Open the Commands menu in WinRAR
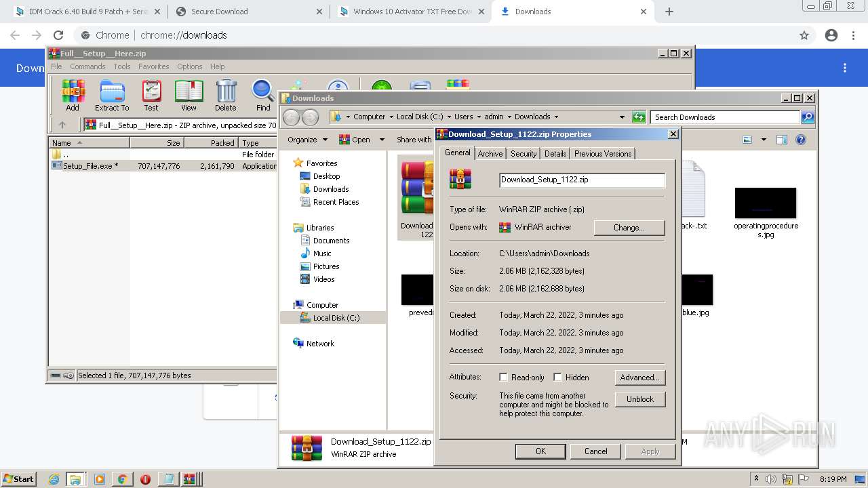Viewport: 868px width, 488px height. point(87,66)
